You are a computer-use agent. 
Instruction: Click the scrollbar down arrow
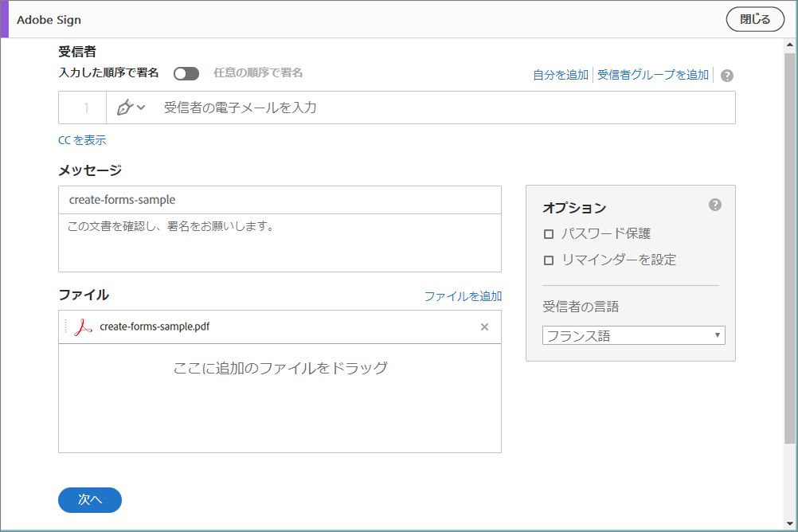point(791,524)
